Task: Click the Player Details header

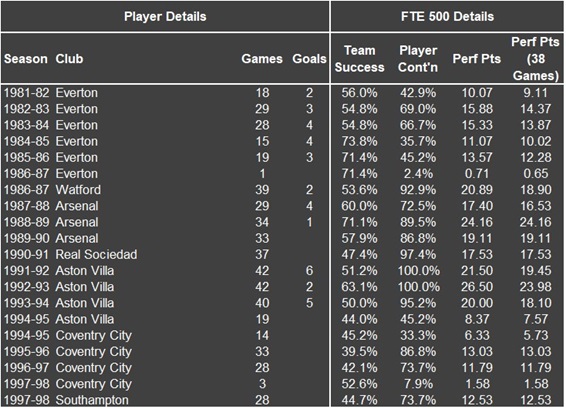Action: click(x=165, y=16)
